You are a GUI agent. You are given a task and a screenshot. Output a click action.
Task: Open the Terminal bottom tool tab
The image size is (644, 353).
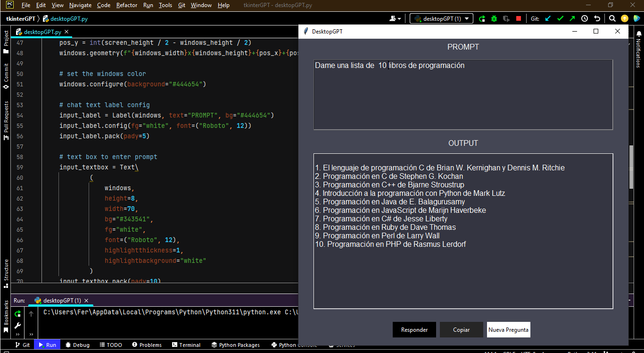(x=186, y=345)
